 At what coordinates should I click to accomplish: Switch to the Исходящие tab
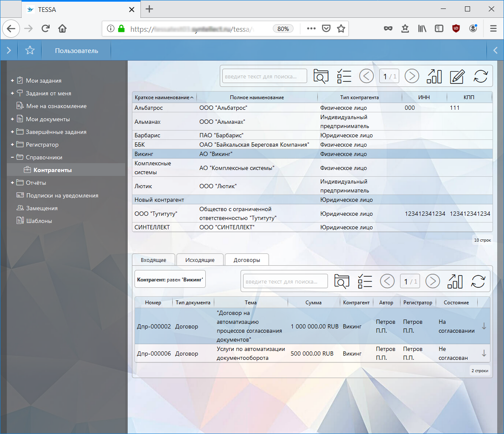click(x=200, y=260)
